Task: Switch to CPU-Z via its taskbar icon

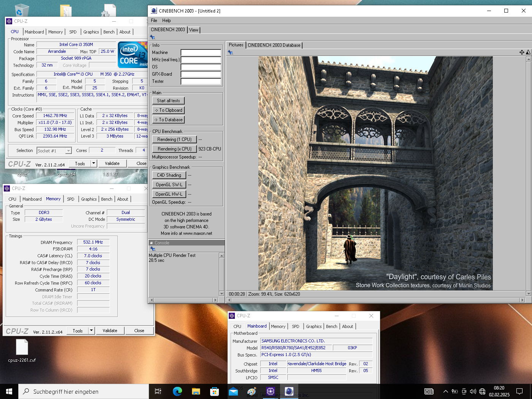Action: [270, 391]
